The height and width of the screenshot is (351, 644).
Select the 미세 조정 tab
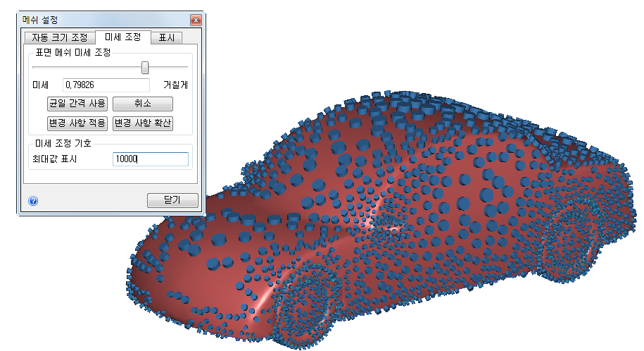coord(122,37)
